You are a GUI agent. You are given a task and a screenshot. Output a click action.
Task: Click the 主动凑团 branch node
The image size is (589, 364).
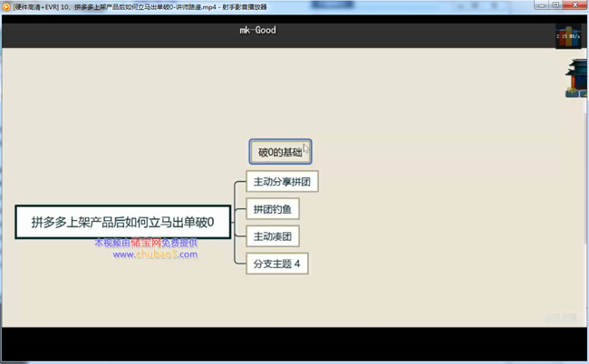click(273, 236)
